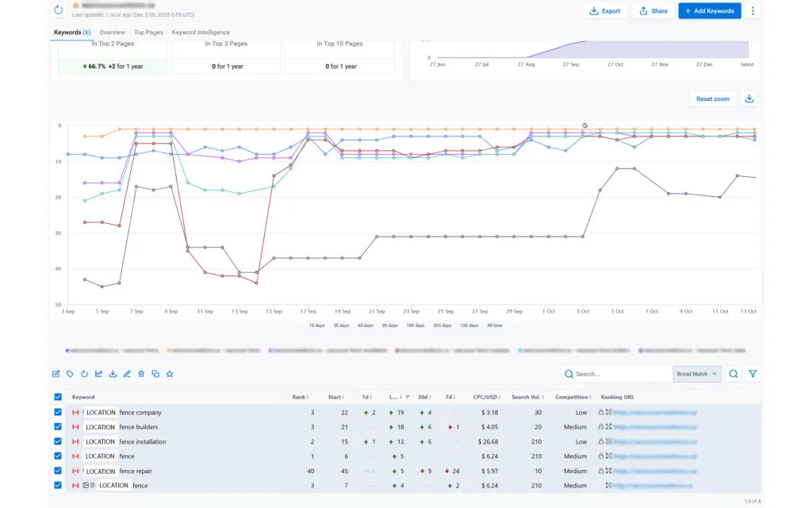The image size is (812, 508).
Task: Delete selected keywords with the trash icon
Action: click(141, 374)
